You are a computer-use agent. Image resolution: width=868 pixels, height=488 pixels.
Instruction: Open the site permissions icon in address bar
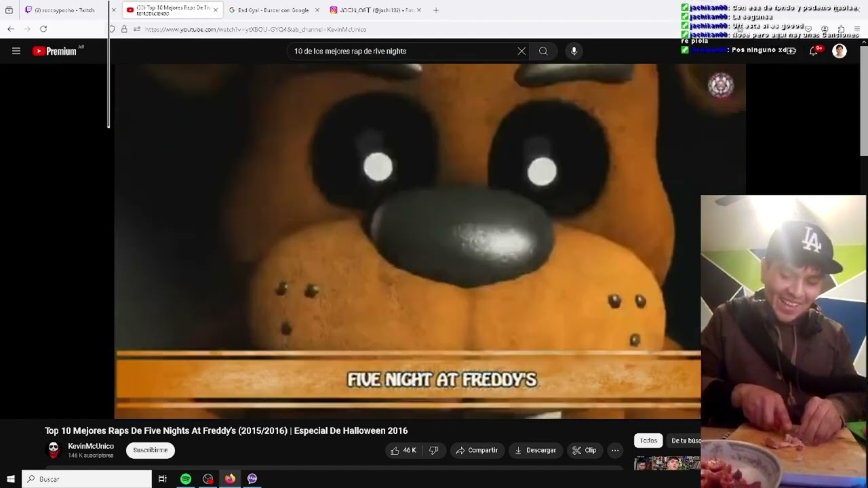(x=136, y=29)
